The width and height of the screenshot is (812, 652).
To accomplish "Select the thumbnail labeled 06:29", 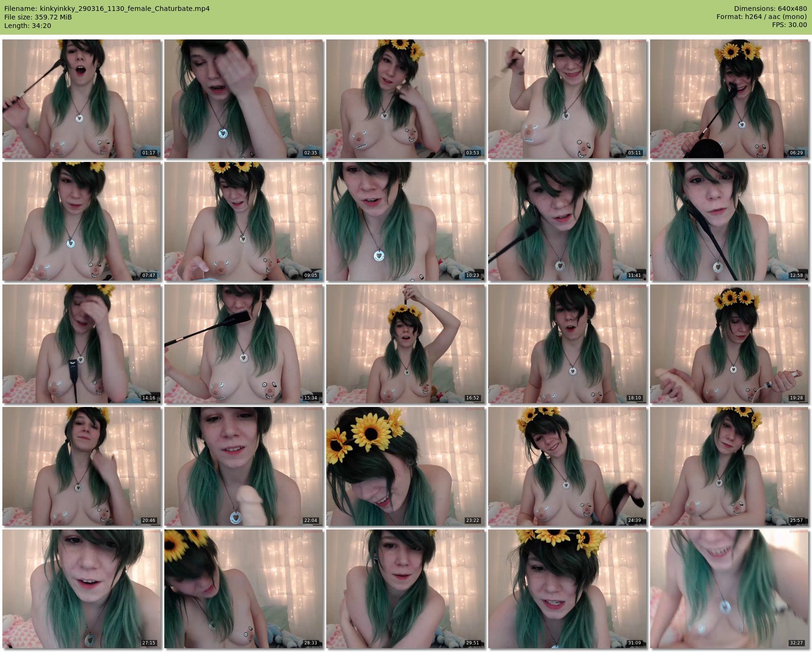I will pyautogui.click(x=729, y=99).
